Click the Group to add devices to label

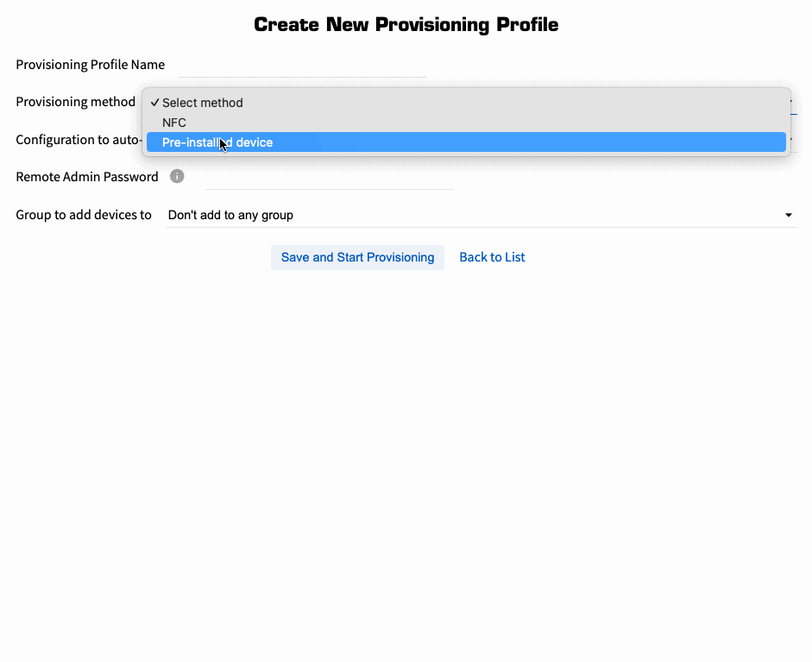point(83,214)
